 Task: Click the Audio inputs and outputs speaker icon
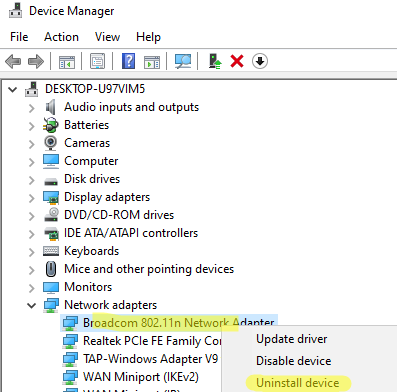pos(51,107)
